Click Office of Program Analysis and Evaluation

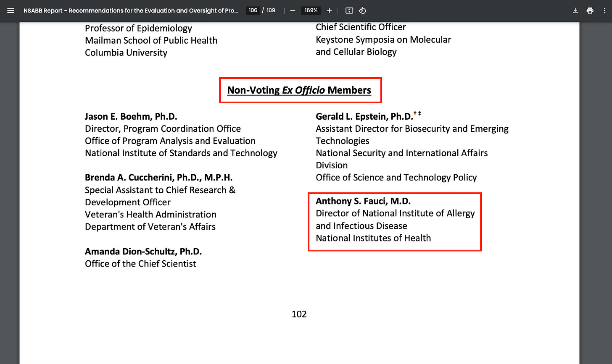(x=170, y=141)
